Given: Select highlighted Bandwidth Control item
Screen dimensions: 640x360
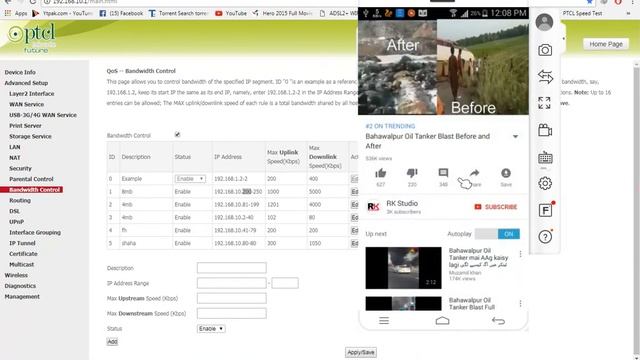Looking at the screenshot, I should (32, 190).
